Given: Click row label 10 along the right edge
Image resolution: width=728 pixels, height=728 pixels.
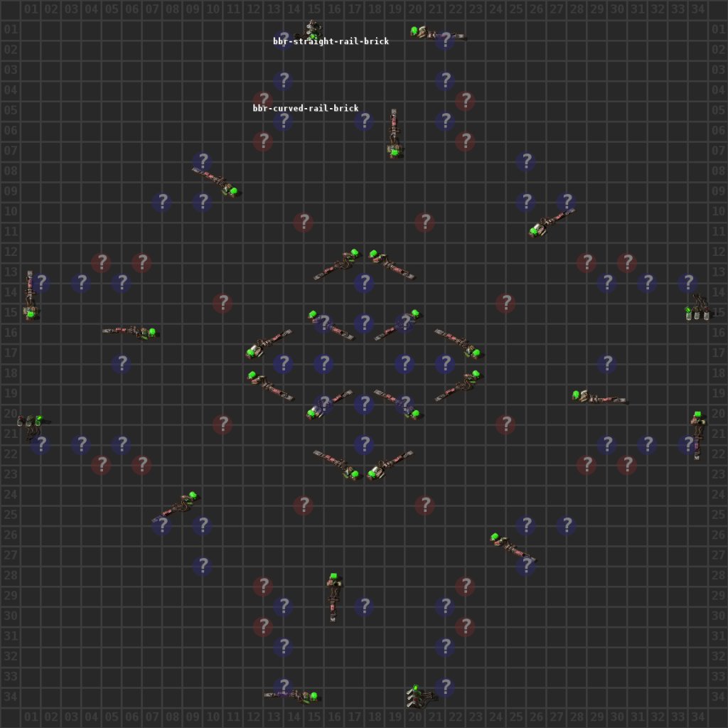Looking at the screenshot, I should 718,211.
